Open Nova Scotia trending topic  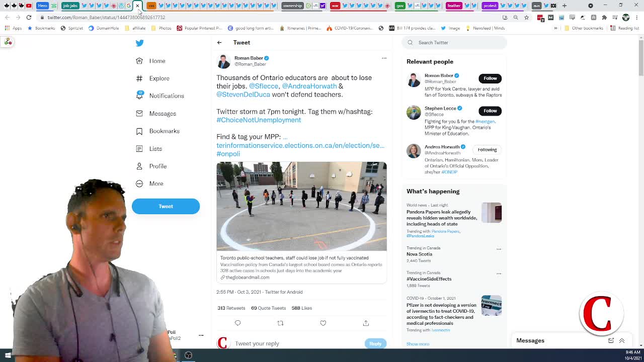(x=420, y=254)
